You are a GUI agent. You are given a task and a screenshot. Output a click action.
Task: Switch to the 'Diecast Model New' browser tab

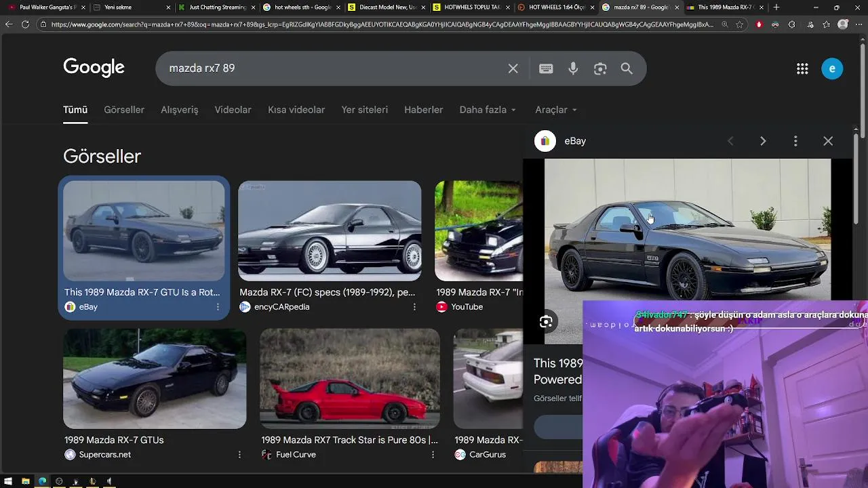(x=385, y=7)
